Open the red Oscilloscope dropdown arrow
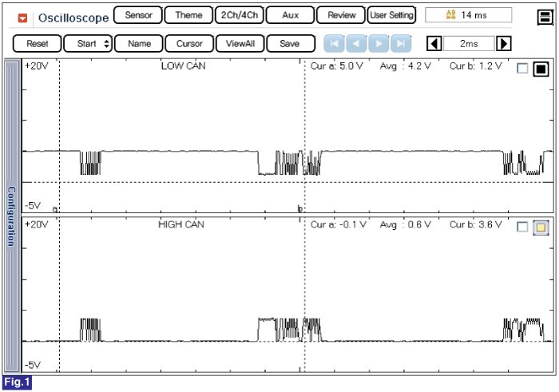 pos(22,16)
